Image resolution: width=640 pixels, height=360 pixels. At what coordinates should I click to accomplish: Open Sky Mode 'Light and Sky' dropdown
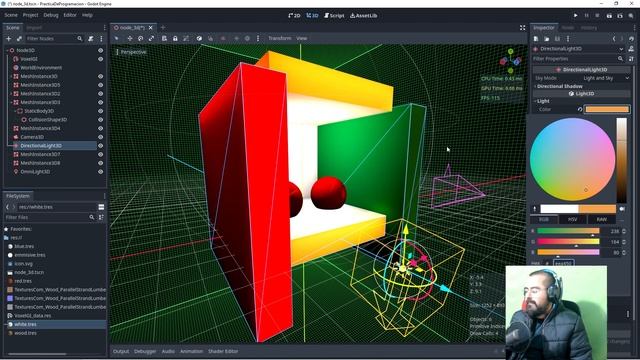pos(606,78)
